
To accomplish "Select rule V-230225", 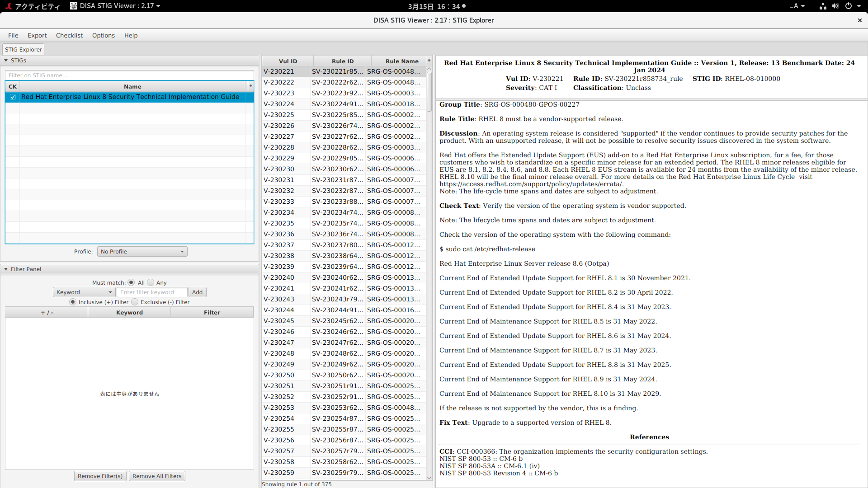I will 344,115.
